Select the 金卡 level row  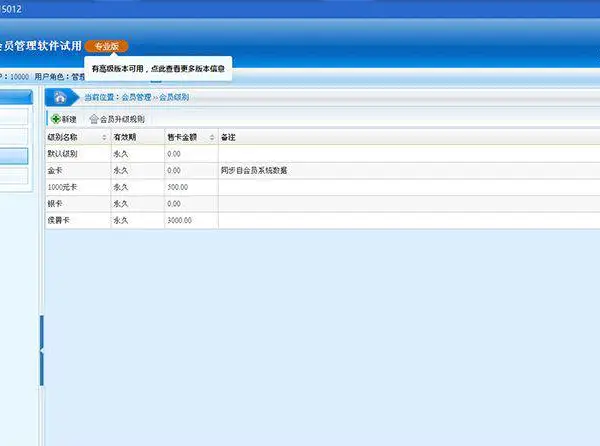pyautogui.click(x=323, y=170)
